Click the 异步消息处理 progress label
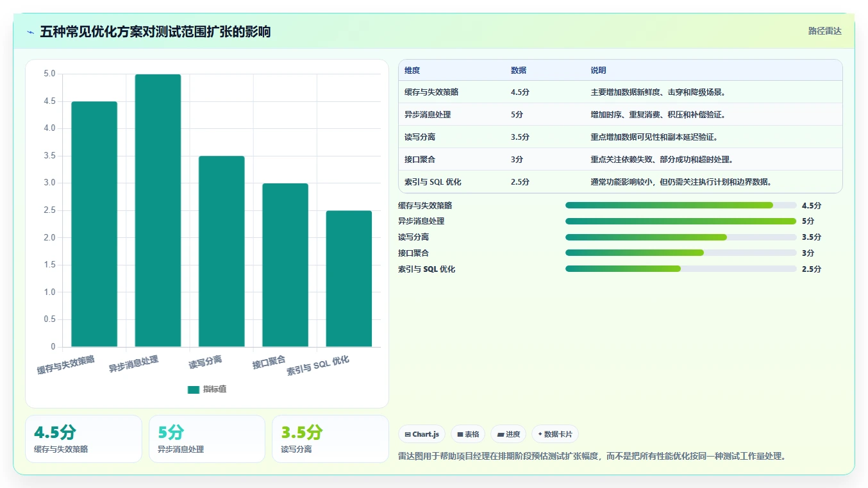The width and height of the screenshot is (868, 488). pos(421,221)
